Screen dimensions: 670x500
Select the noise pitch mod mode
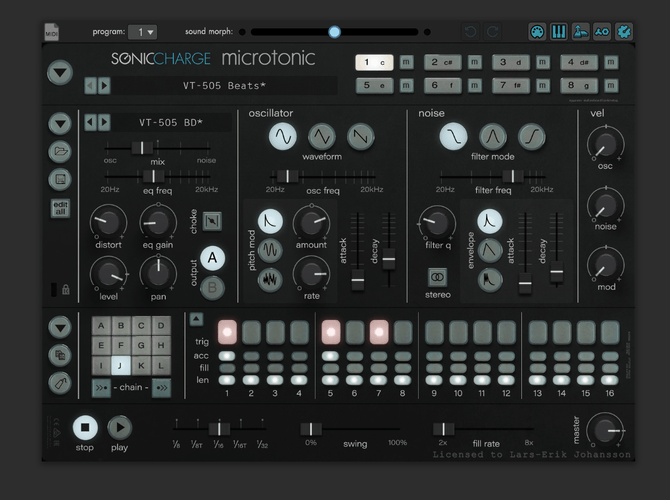(270, 279)
